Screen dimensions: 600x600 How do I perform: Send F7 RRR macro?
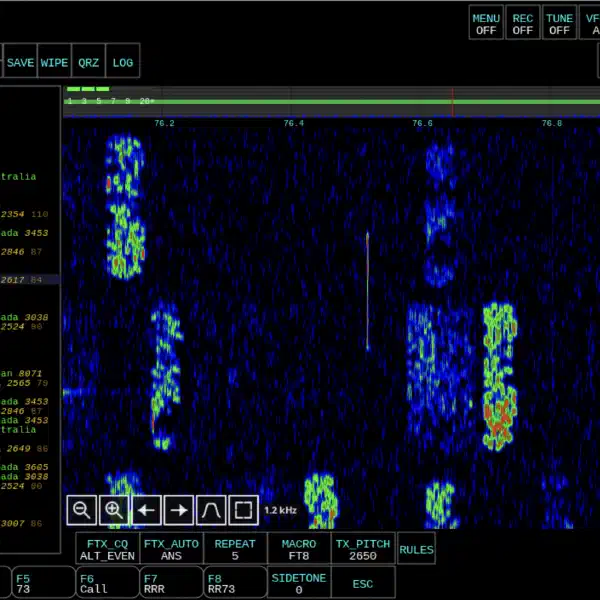point(171,582)
